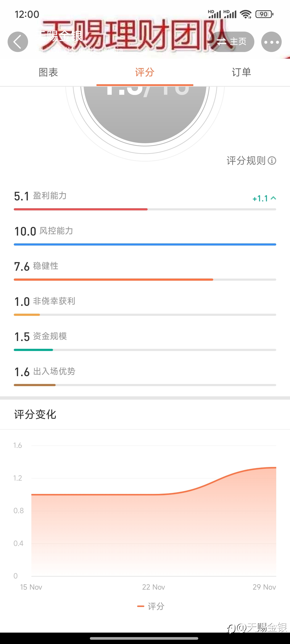Tap the 22 Nov chart axis label
290x644 pixels.
153,587
